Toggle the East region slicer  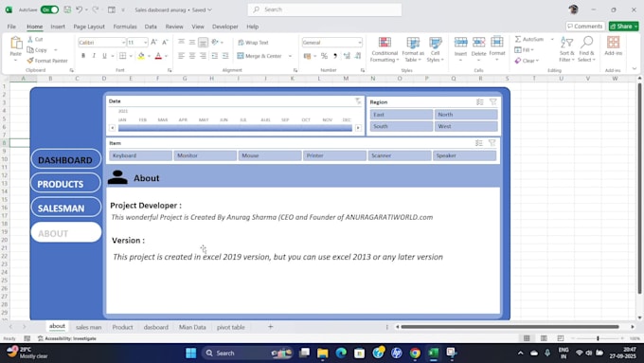[402, 115]
